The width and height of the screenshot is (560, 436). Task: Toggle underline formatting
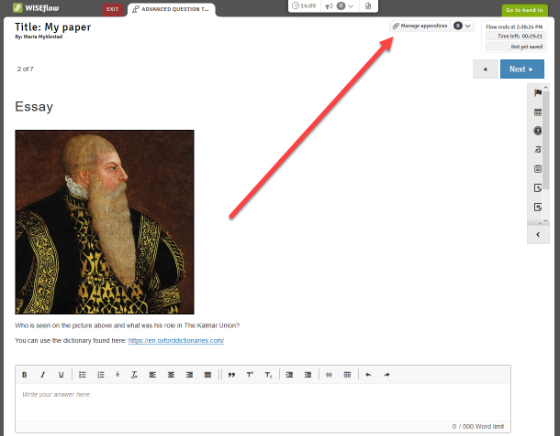(x=61, y=375)
